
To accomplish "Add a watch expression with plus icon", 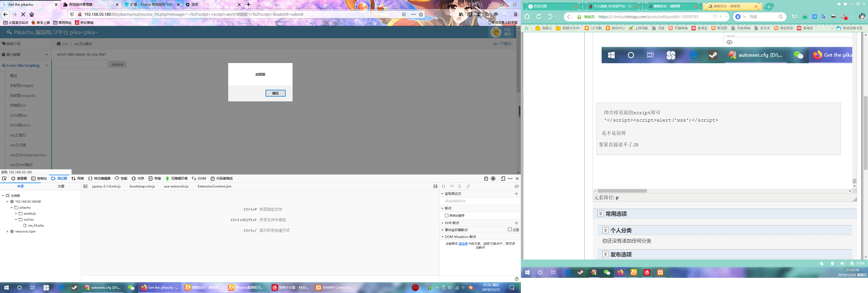I will [x=516, y=193].
